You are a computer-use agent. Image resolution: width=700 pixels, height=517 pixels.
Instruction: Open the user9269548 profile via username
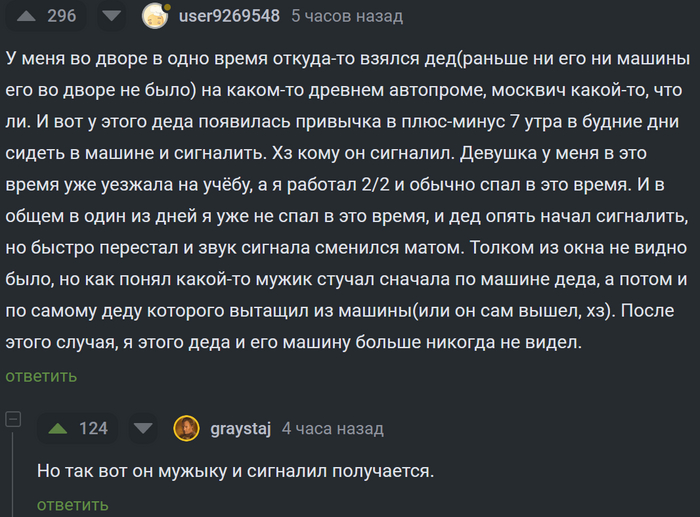coord(229,16)
